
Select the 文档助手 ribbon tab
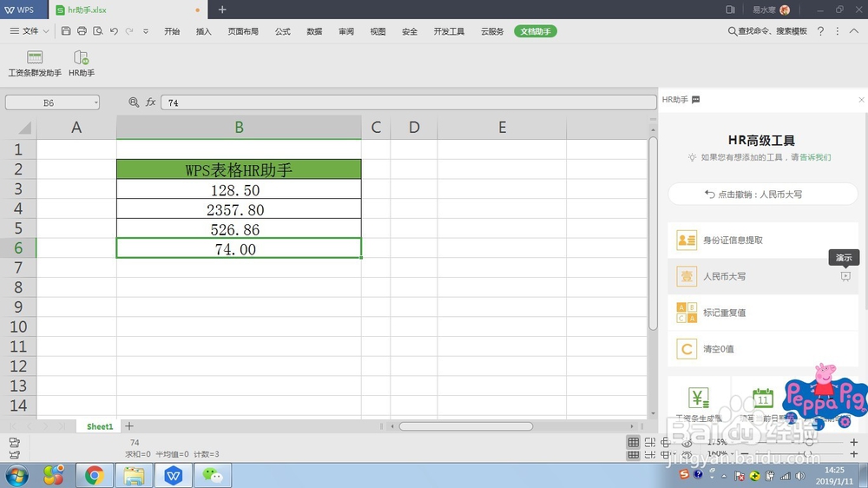pos(536,31)
